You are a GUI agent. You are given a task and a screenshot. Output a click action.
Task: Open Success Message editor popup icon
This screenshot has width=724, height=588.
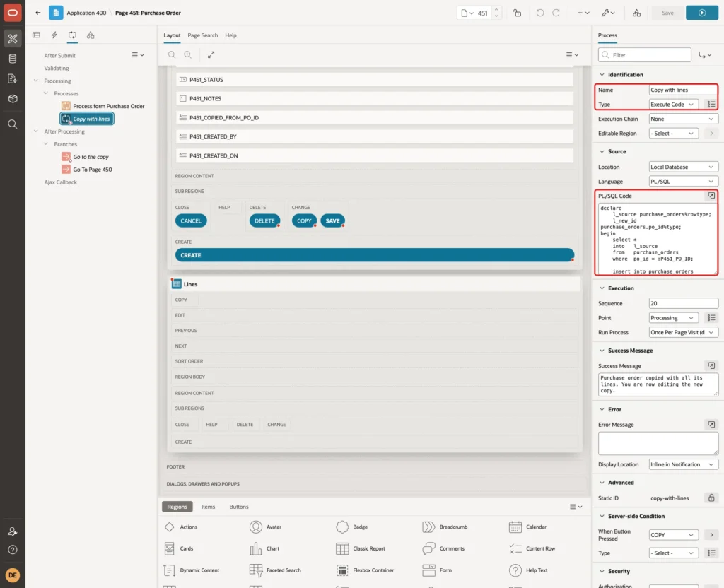[711, 365]
